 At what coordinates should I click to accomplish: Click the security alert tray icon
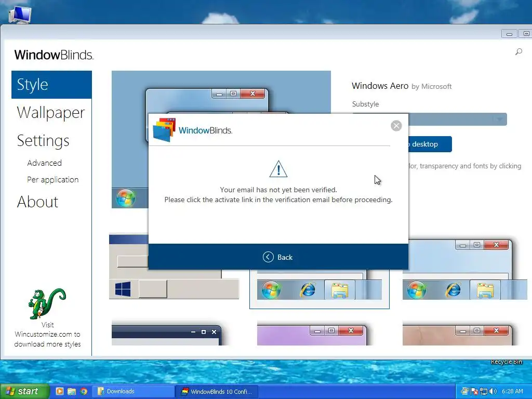tap(475, 391)
